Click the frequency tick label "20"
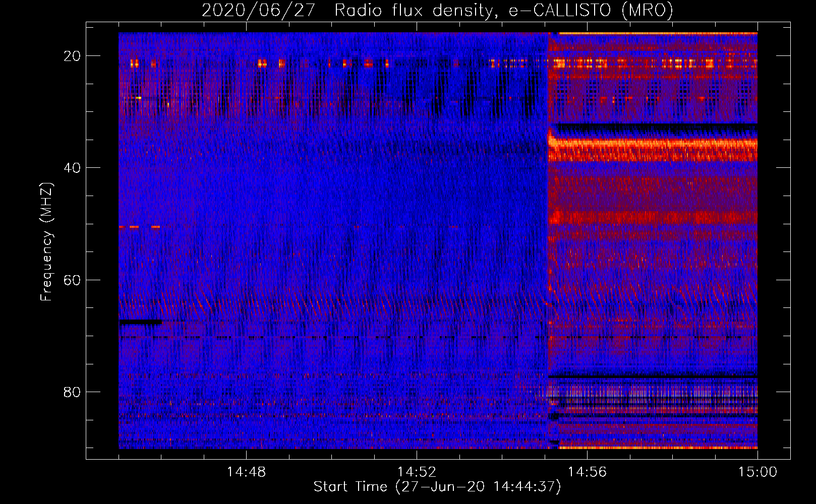The height and width of the screenshot is (504, 816). pyautogui.click(x=72, y=56)
